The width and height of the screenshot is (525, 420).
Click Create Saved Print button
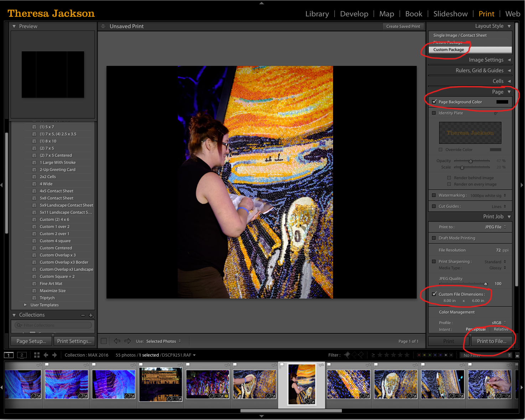point(403,26)
